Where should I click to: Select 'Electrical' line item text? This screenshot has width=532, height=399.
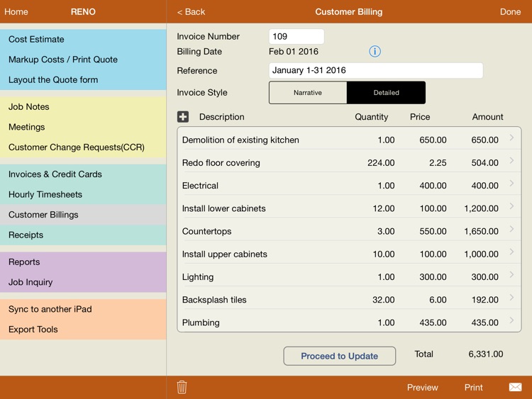[200, 186]
